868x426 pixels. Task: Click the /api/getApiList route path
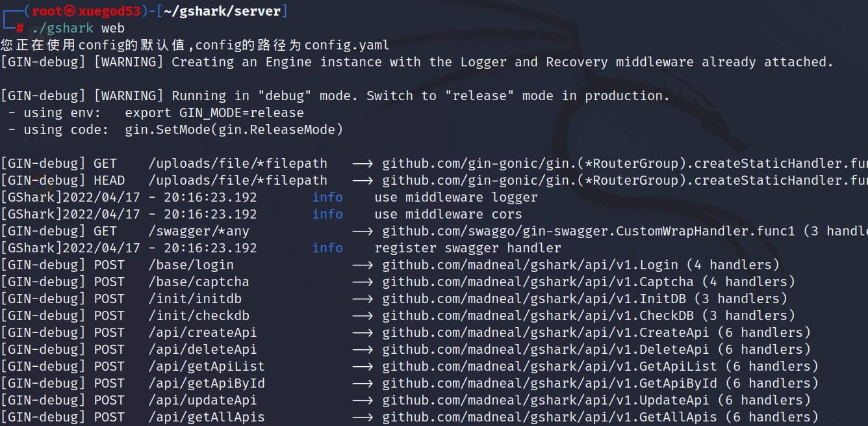(206, 366)
